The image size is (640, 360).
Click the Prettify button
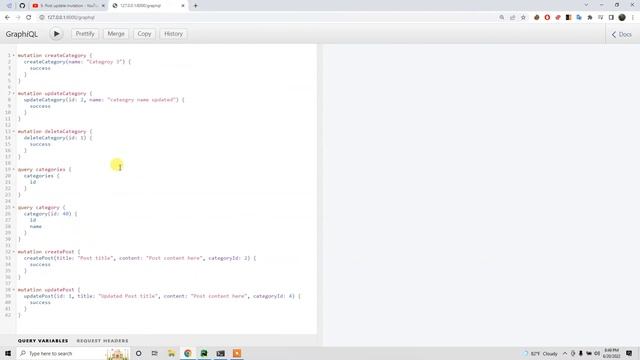tap(85, 34)
